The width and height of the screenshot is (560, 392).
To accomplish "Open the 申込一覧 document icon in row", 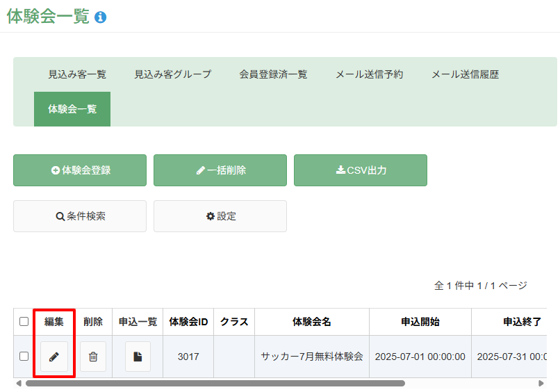I will (x=138, y=357).
